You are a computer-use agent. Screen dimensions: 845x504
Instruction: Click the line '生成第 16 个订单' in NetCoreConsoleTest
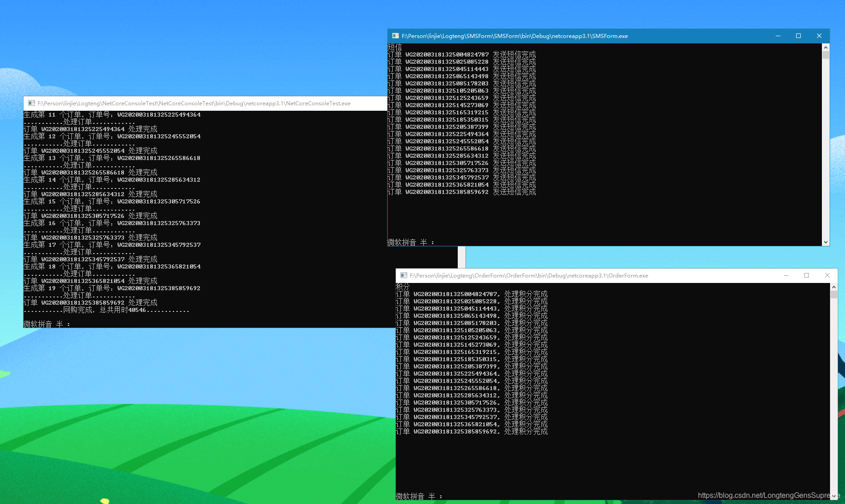112,223
